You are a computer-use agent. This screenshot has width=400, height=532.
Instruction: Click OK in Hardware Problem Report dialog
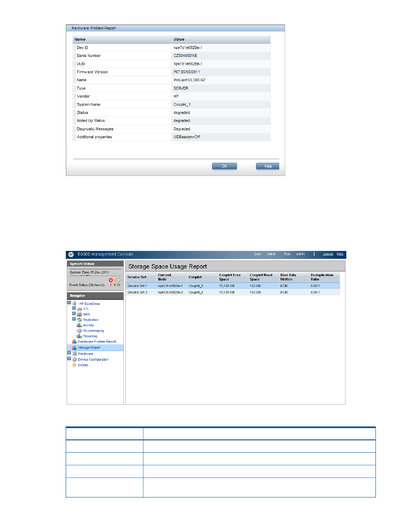point(224,166)
